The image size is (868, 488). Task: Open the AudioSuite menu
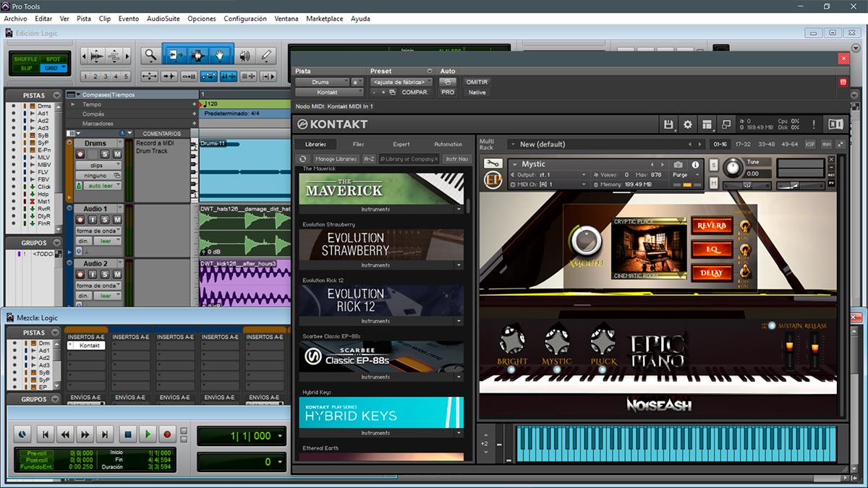point(163,19)
